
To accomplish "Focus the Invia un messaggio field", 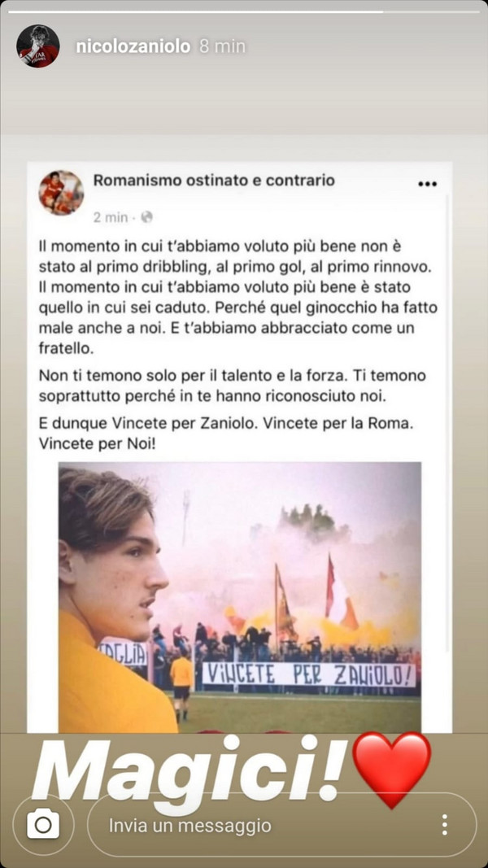I will [281, 826].
